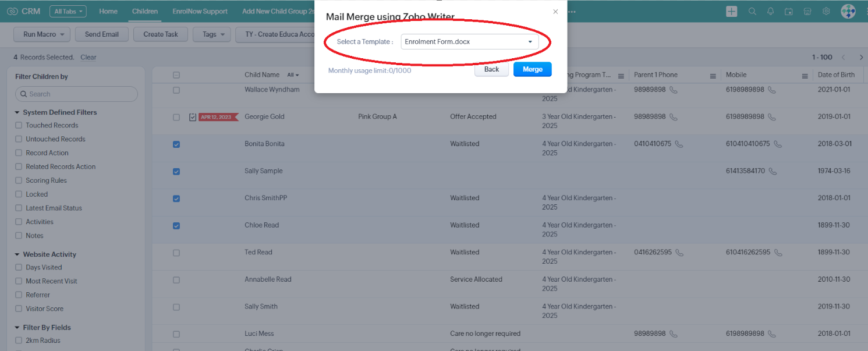Go to next page arrow of records

pos(861,57)
